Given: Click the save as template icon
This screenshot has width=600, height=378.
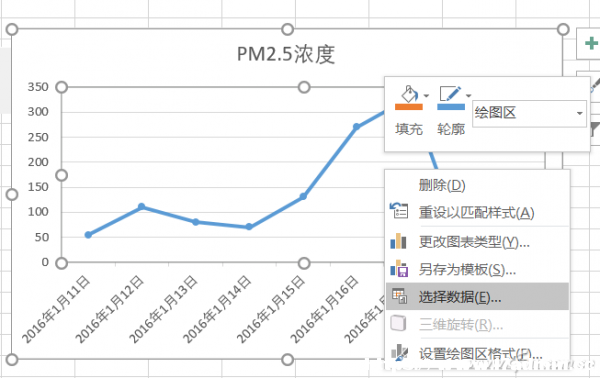Looking at the screenshot, I should pos(399,269).
